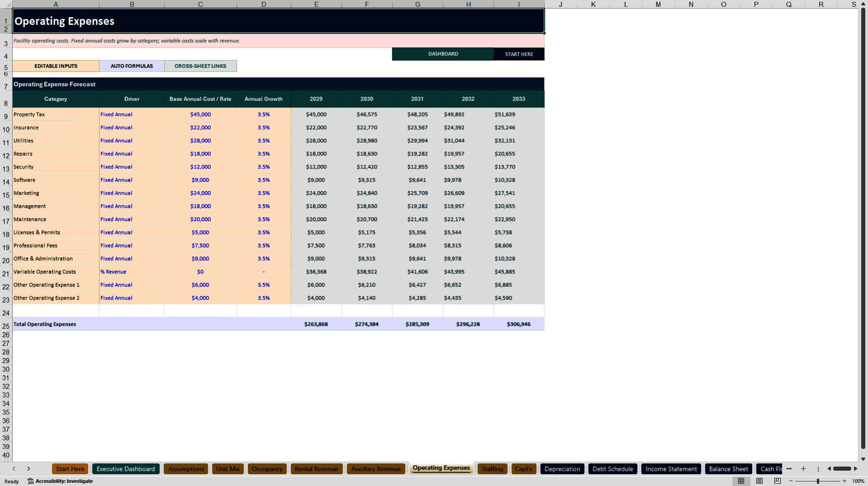Select Utilities annual growth 3.5% cell
This screenshot has height=486, width=868.
(264, 140)
